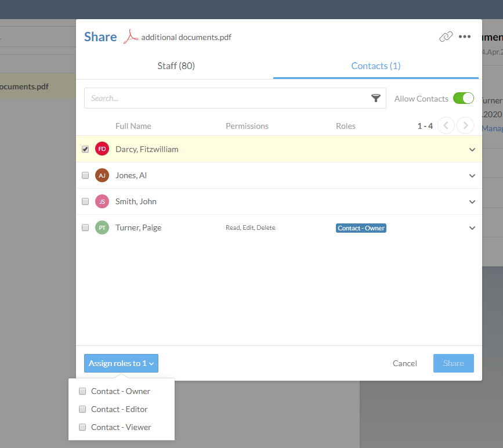Open the Assign roles to 1 dropdown

point(121,363)
